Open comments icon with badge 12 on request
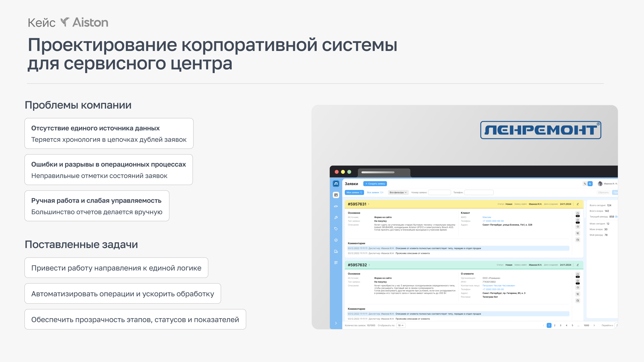The height and width of the screenshot is (362, 644). point(578,213)
